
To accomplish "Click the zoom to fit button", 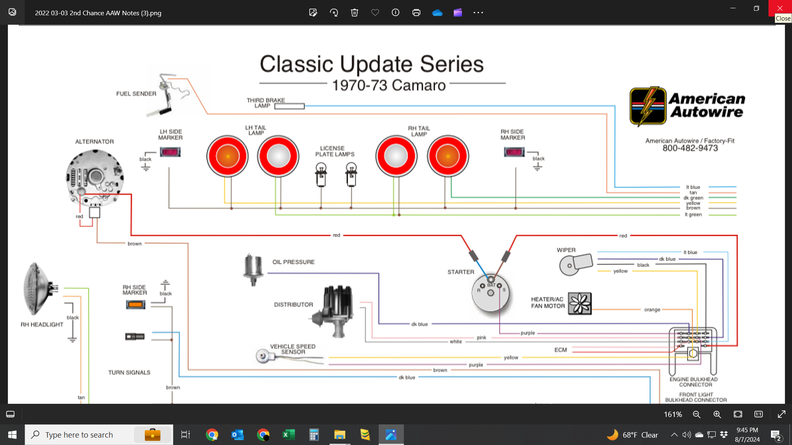I will 738,414.
